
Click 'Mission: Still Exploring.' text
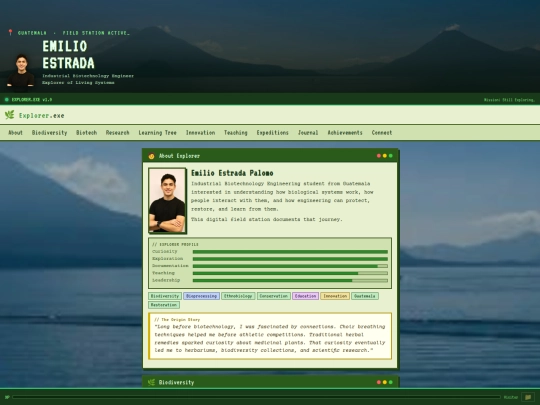(x=509, y=100)
